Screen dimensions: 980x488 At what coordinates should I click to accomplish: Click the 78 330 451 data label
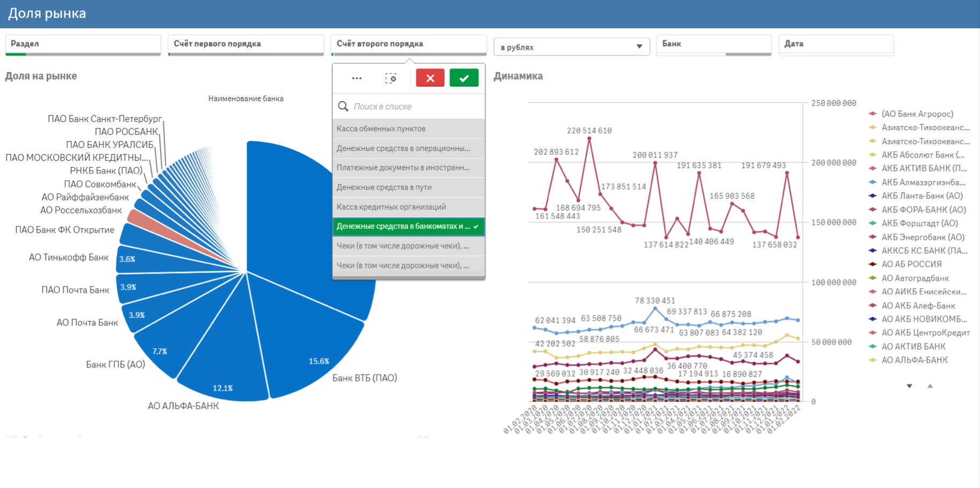point(655,300)
